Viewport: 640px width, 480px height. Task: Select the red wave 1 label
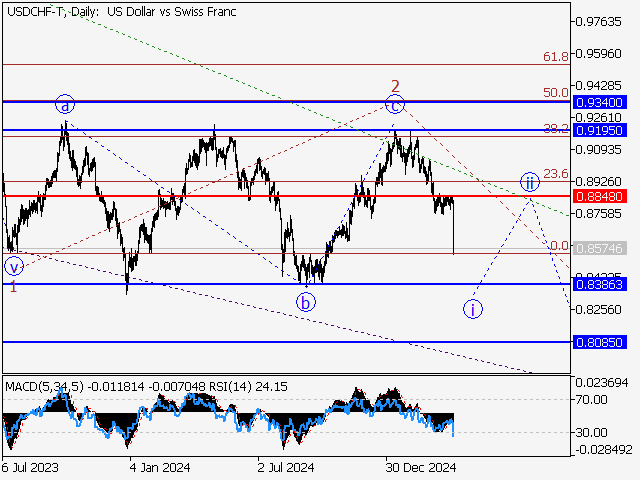tap(13, 287)
